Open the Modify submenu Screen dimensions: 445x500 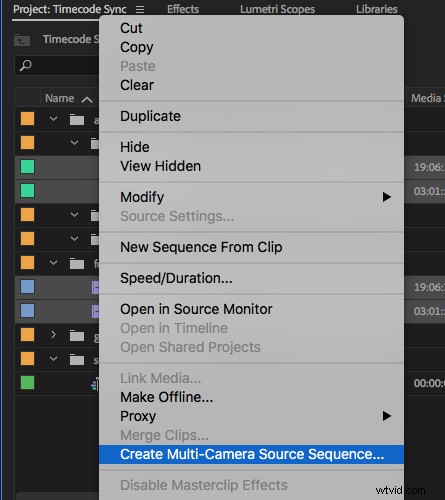[x=251, y=197]
